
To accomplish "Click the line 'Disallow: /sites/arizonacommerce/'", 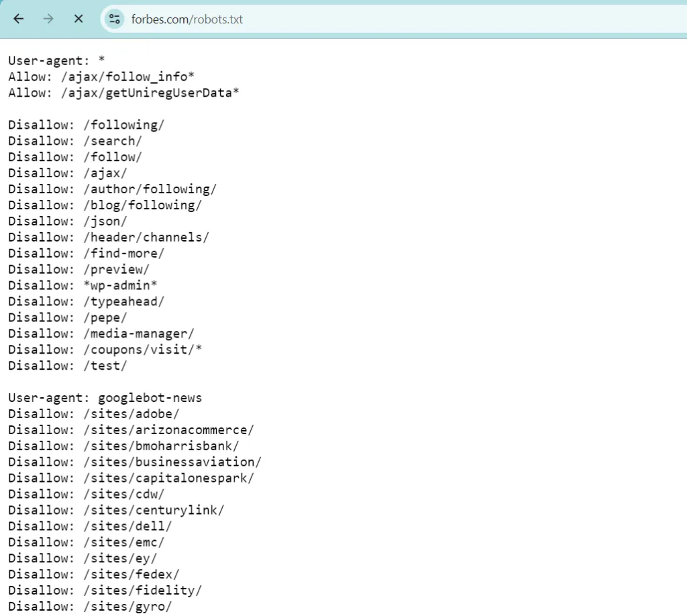I will (131, 430).
